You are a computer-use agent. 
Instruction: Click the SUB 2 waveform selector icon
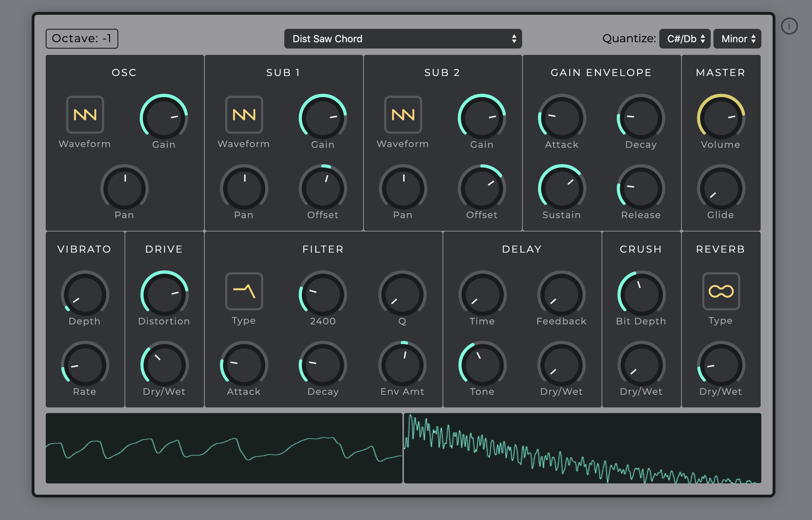pos(403,115)
